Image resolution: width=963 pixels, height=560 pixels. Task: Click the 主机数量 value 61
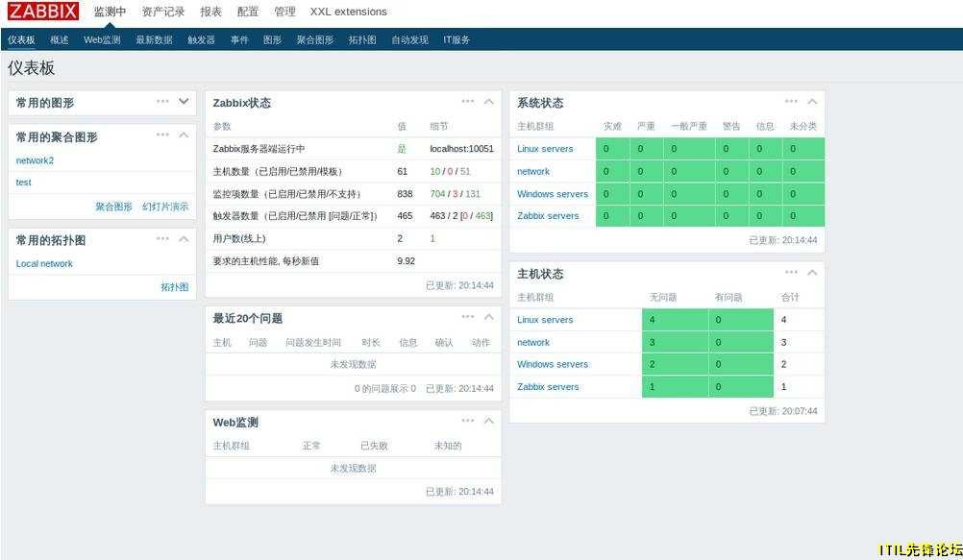(403, 171)
